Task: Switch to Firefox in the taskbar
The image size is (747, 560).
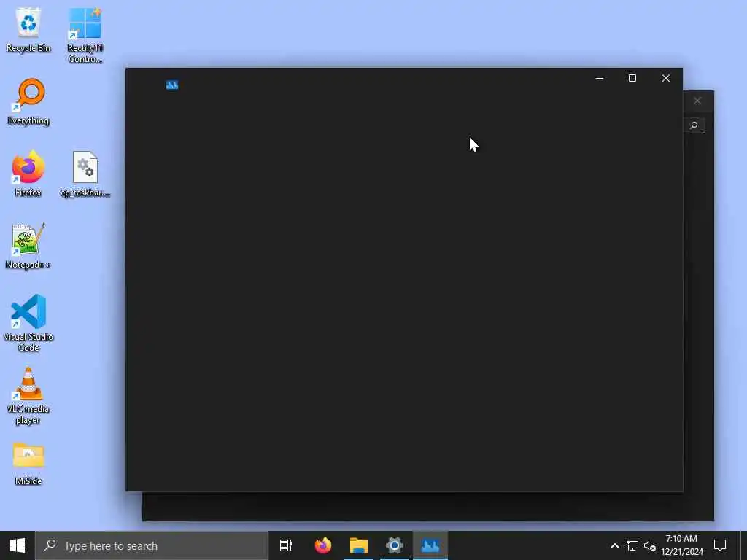Action: tap(323, 545)
